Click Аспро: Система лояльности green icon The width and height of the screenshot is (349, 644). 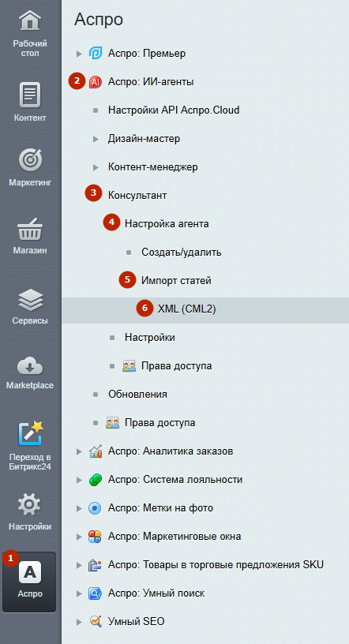[95, 480]
